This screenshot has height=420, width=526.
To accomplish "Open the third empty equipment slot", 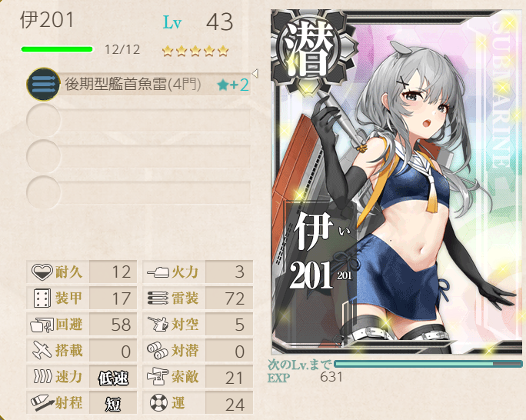I will point(138,156).
